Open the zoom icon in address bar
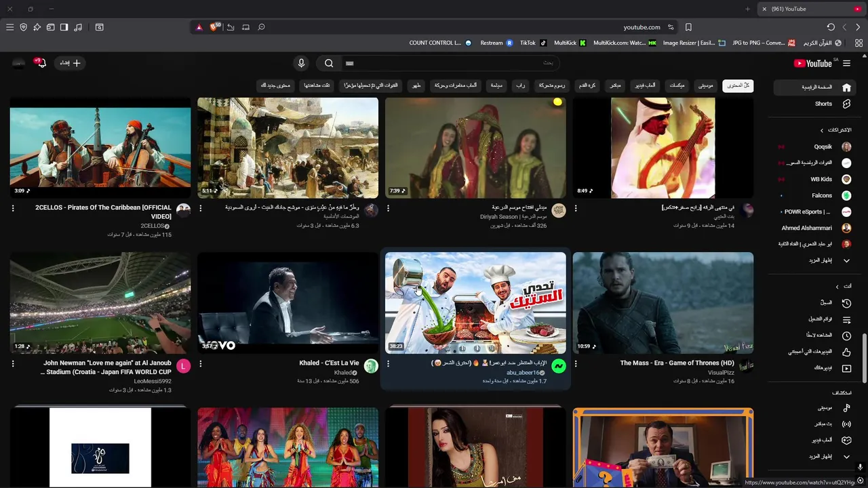Viewport: 868px width, 488px height. pos(261,27)
